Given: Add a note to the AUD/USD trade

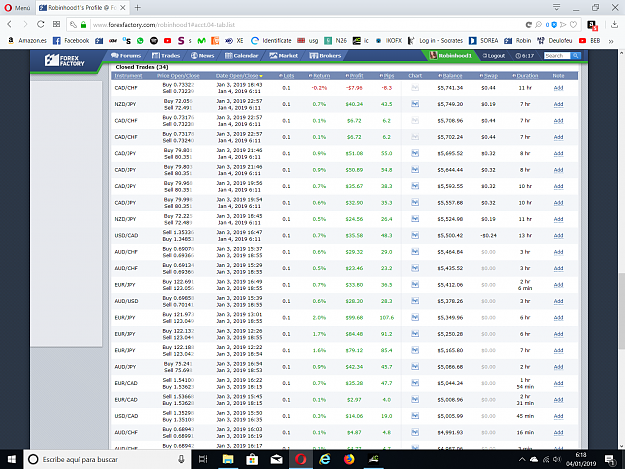Looking at the screenshot, I should 558,301.
